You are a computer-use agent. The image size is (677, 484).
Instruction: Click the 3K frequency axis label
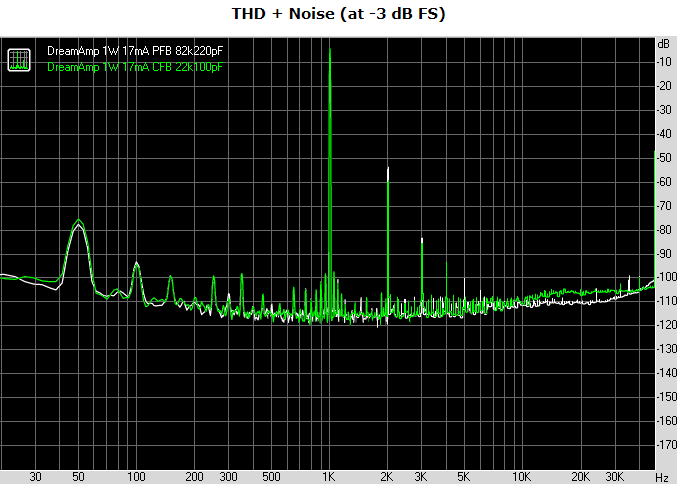pyautogui.click(x=421, y=477)
